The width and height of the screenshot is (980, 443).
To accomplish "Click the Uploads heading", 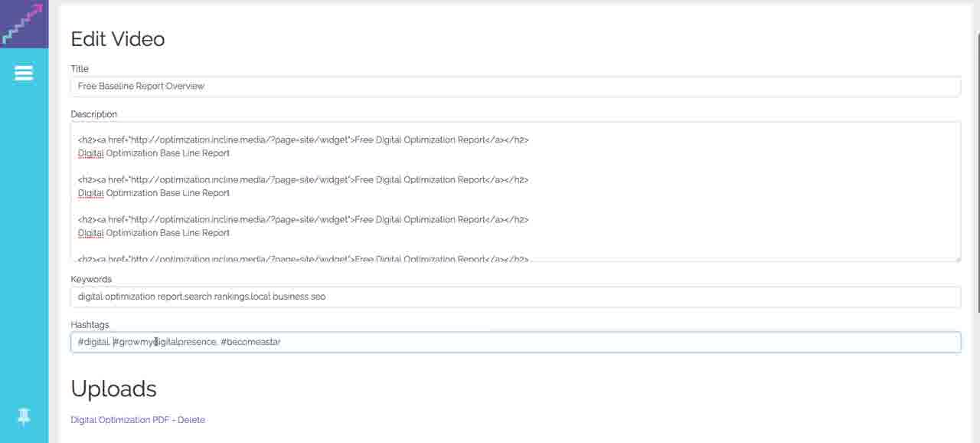I will [113, 389].
